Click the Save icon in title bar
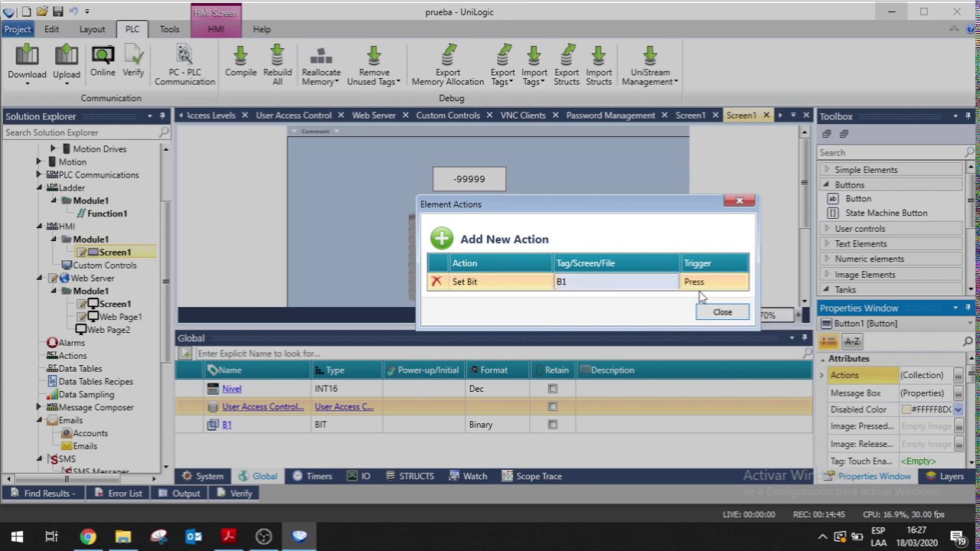The width and height of the screenshot is (980, 551). pyautogui.click(x=58, y=11)
